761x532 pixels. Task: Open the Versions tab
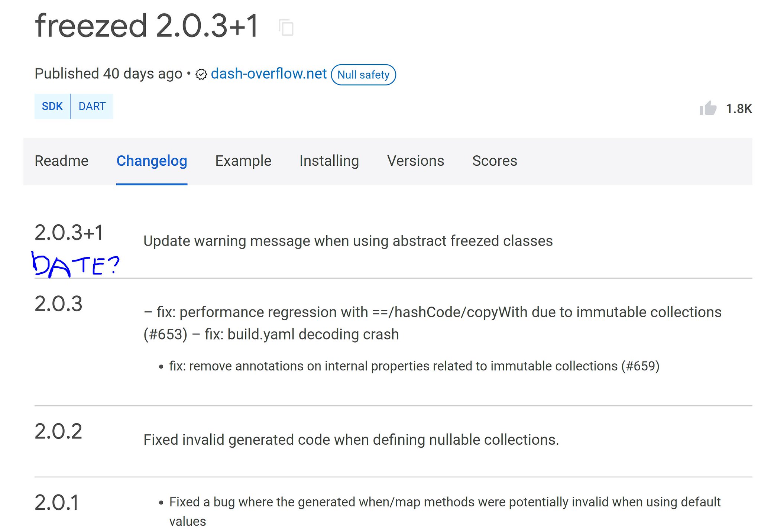pyautogui.click(x=415, y=161)
